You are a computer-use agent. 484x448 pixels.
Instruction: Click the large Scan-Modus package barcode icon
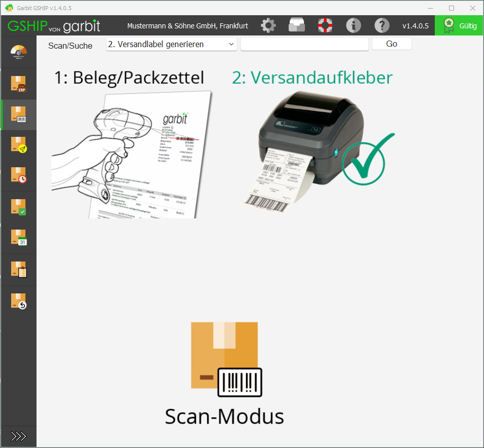coord(226,359)
